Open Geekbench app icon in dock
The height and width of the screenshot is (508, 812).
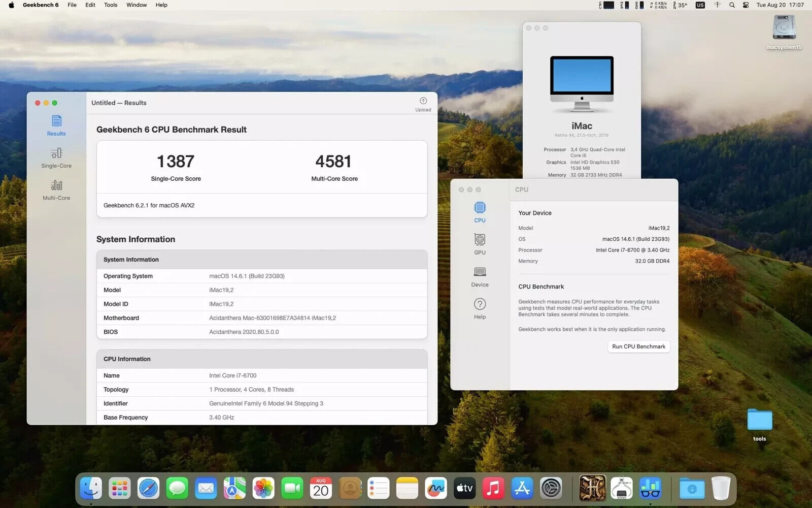coord(650,489)
